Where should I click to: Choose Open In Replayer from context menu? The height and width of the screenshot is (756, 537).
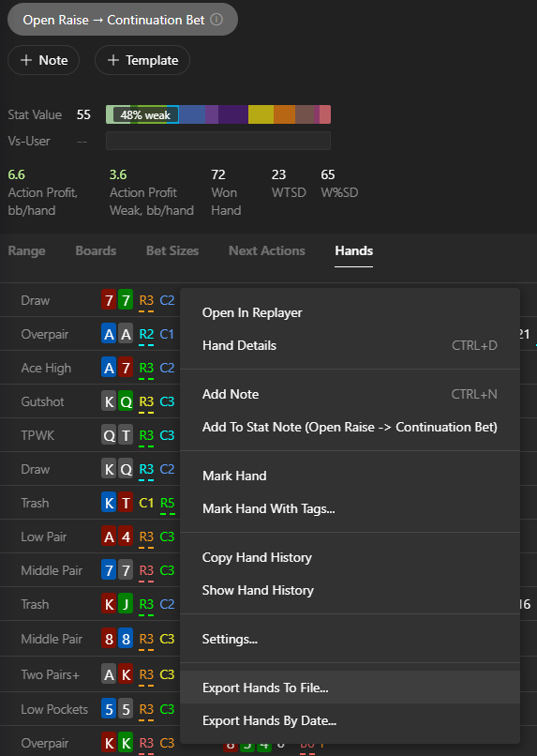point(350,312)
